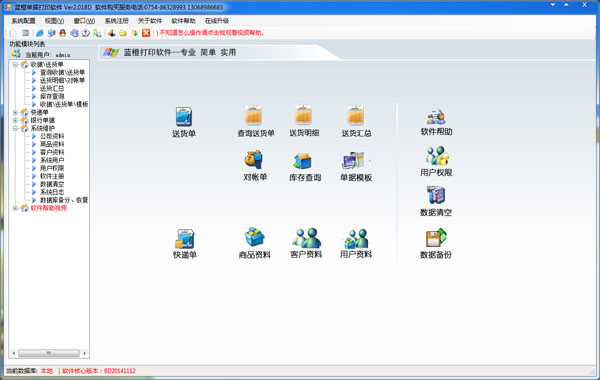Open the 客户资料 customer data icon
Screen dimensions: 600x380
tap(306, 243)
